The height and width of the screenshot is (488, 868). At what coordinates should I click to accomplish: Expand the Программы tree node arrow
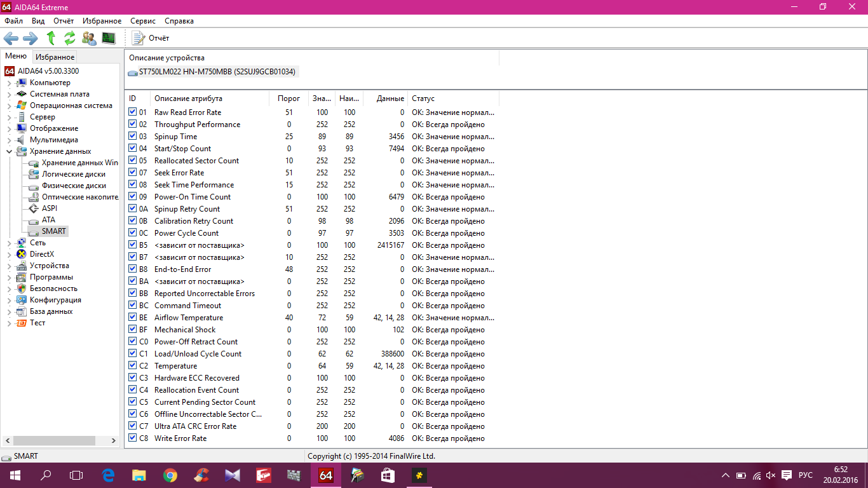click(x=9, y=277)
